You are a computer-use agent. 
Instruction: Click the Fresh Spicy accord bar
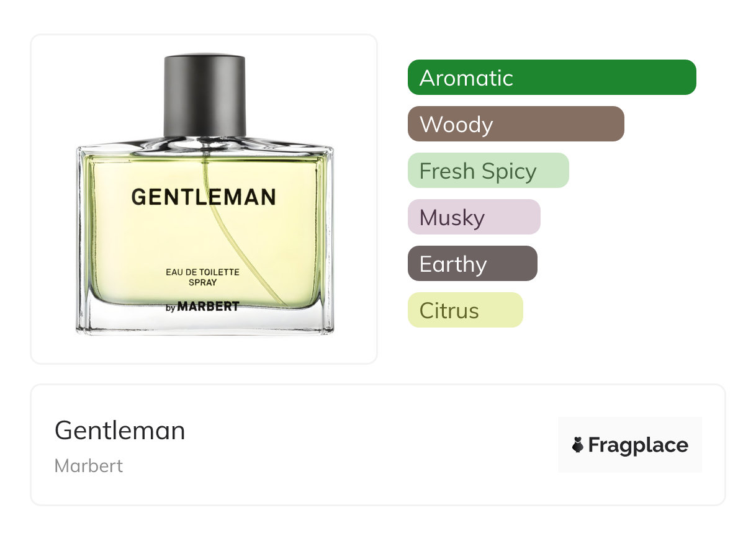click(488, 171)
